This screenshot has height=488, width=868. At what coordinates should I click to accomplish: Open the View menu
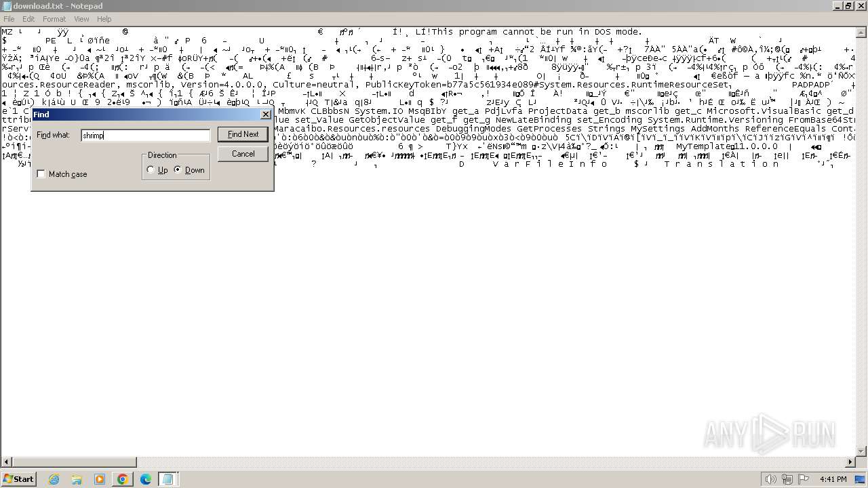tap(81, 19)
